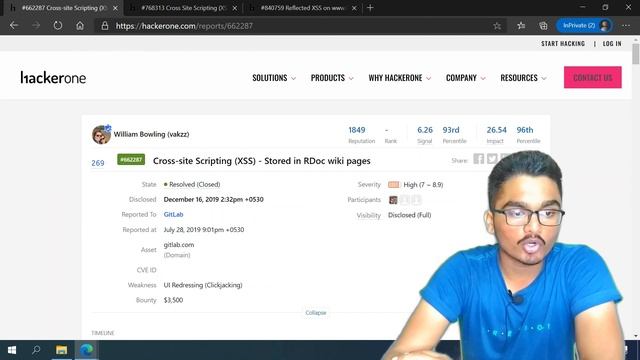Go back using the browser back arrow

pyautogui.click(x=14, y=25)
